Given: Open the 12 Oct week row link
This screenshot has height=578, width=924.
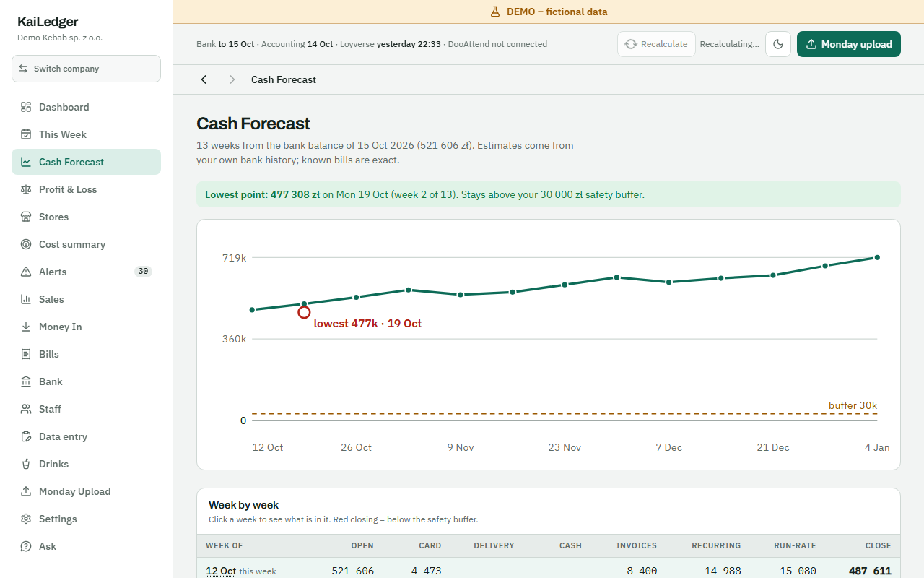Looking at the screenshot, I should (221, 571).
